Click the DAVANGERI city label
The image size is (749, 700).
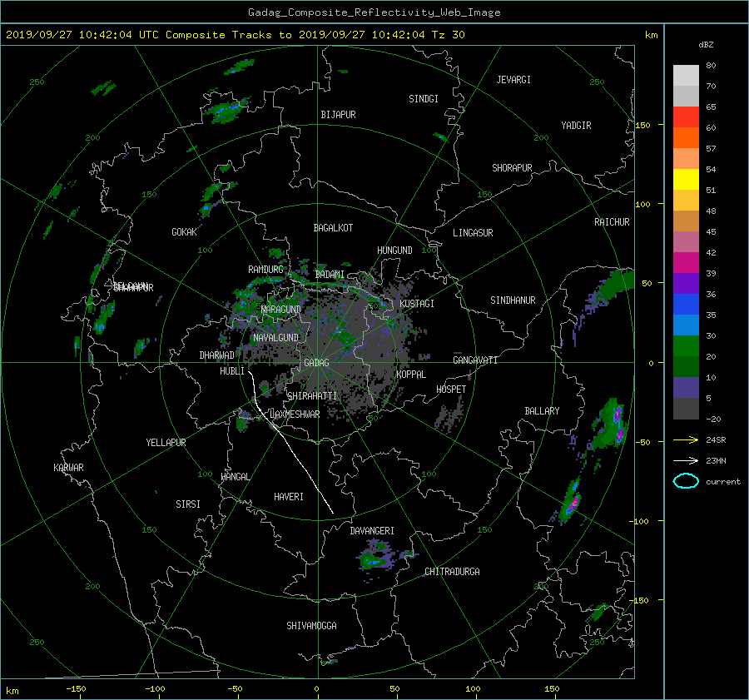pos(372,531)
